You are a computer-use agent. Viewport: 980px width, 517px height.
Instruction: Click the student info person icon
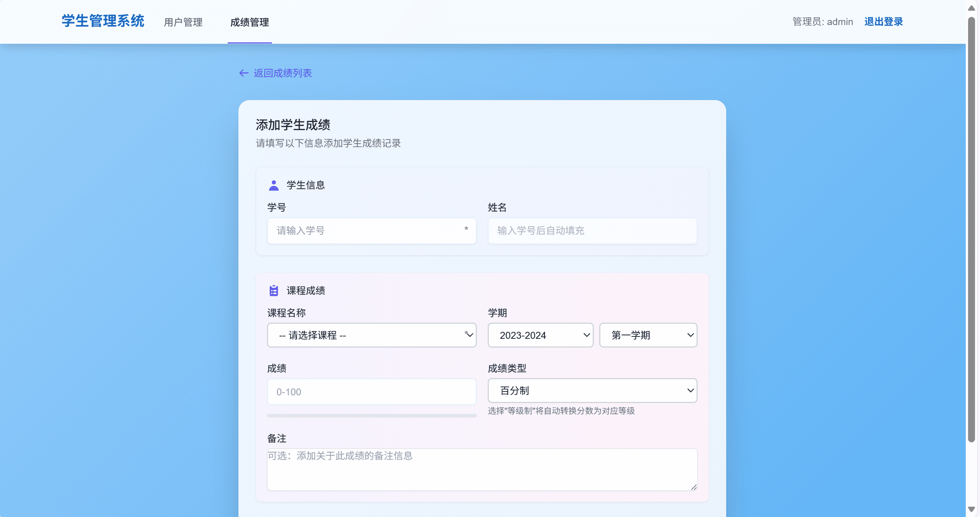click(273, 185)
